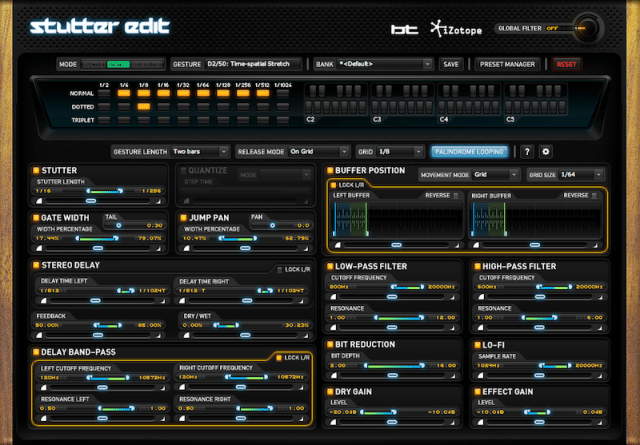Open the Release Mode dropdown
This screenshot has width=640, height=445.
point(318,151)
